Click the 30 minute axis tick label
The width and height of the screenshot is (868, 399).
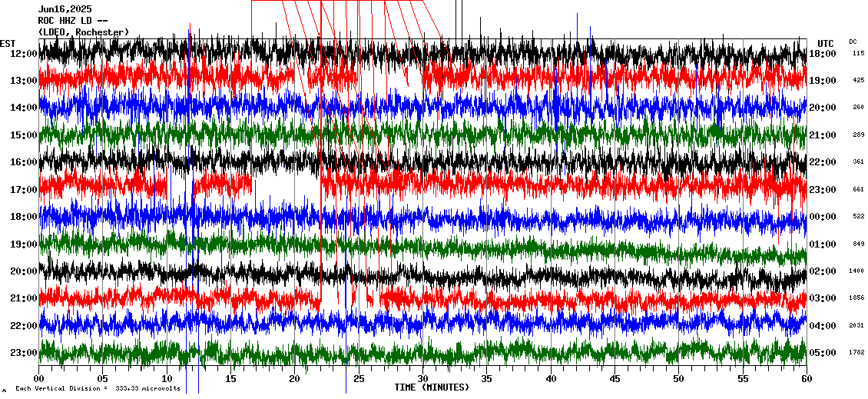click(x=423, y=379)
